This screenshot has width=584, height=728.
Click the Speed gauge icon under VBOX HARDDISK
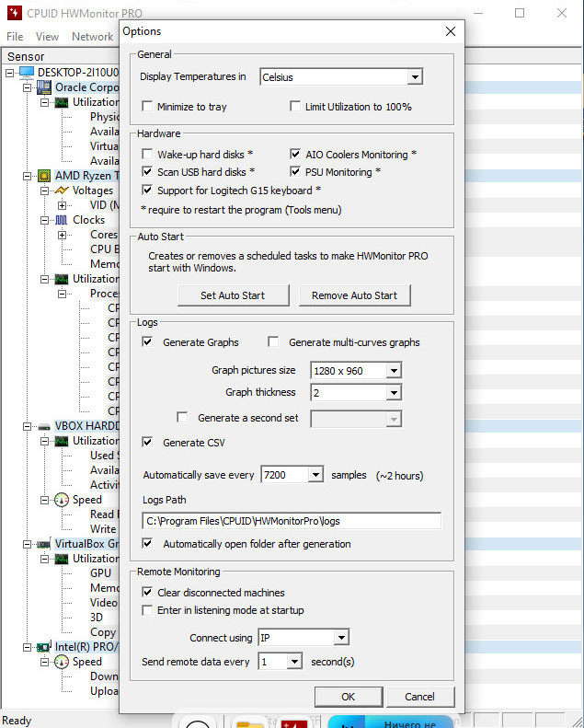[x=62, y=500]
